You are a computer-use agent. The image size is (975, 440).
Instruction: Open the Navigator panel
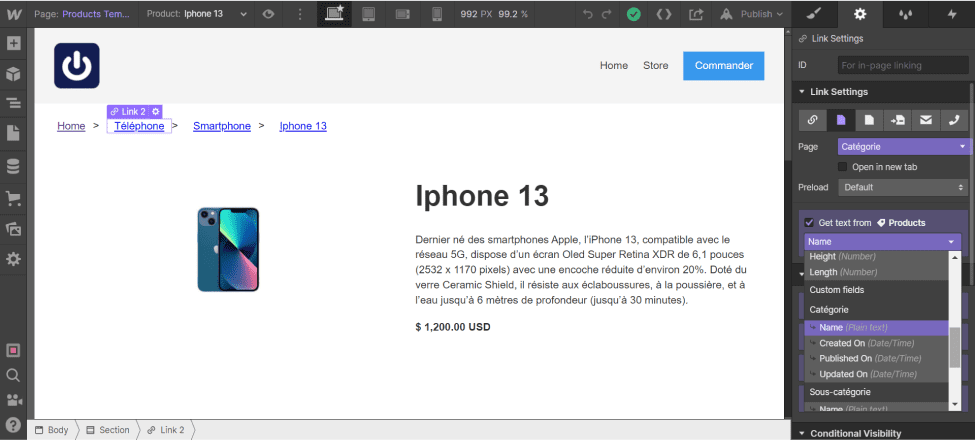pyautogui.click(x=13, y=103)
